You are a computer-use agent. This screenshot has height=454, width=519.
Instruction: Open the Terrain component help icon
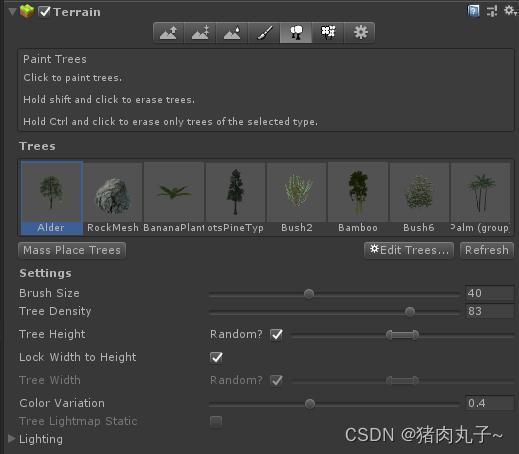click(473, 11)
